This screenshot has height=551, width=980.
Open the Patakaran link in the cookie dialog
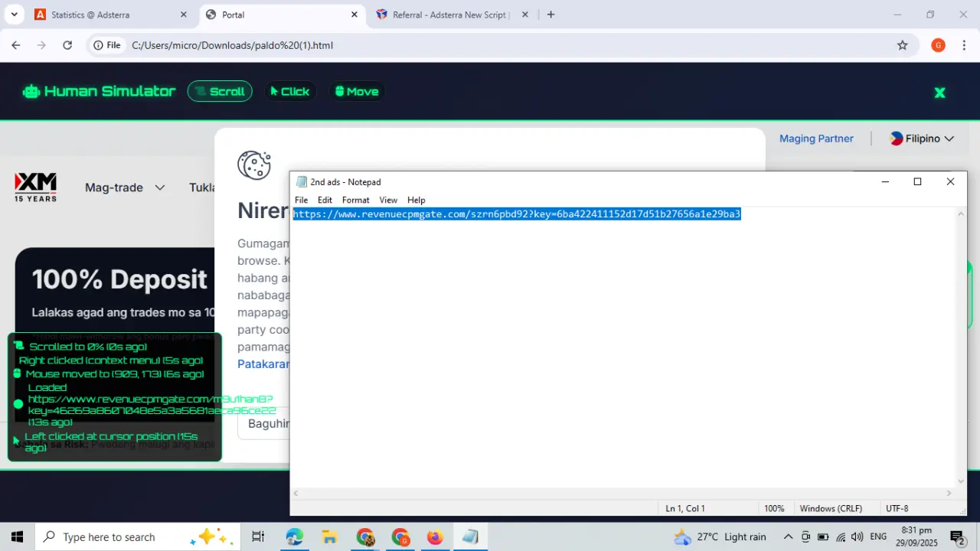click(x=263, y=364)
